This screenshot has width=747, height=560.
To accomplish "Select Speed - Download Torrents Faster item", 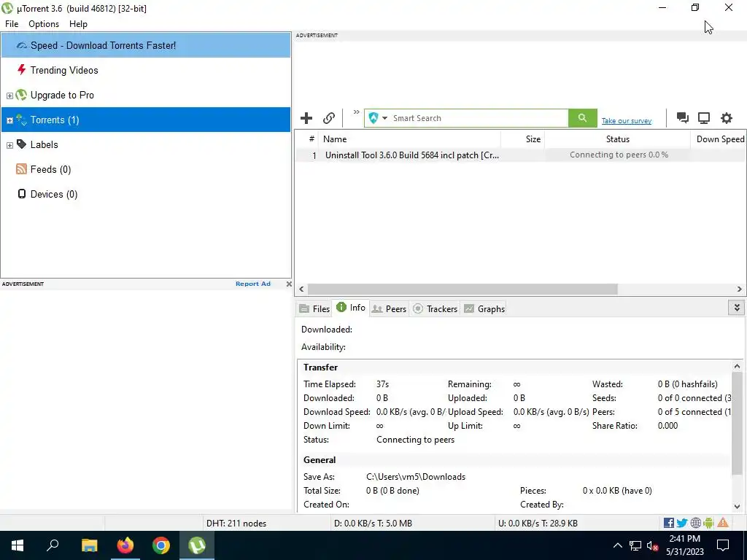I will click(x=146, y=45).
